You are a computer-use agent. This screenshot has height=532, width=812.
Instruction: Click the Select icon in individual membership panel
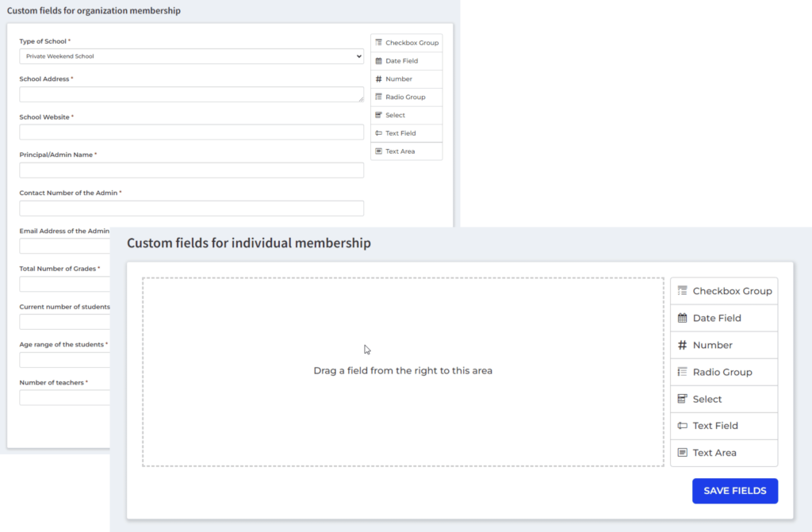pyautogui.click(x=682, y=399)
